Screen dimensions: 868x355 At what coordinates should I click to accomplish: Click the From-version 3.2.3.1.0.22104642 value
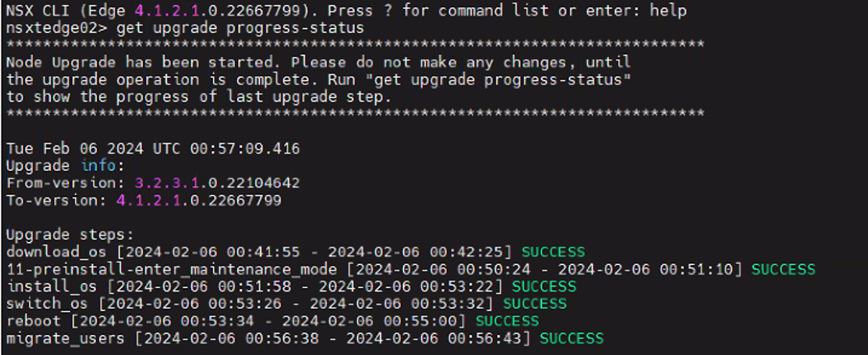tap(217, 183)
